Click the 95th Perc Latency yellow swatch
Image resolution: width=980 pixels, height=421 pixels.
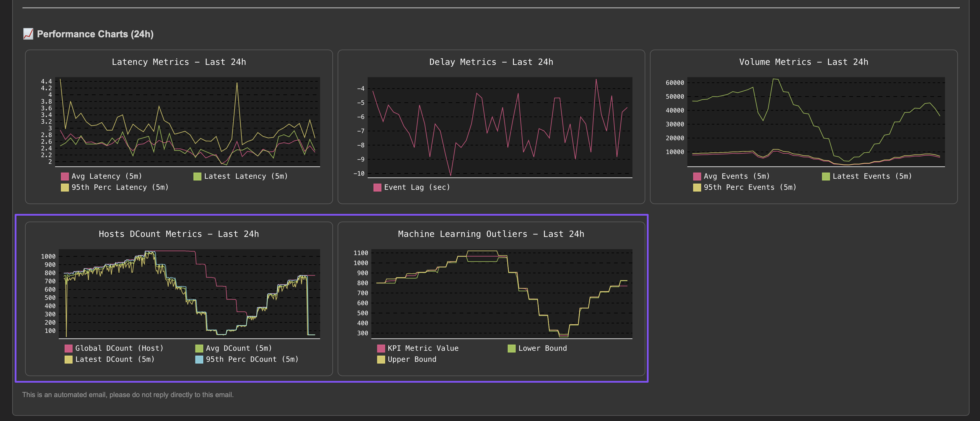pos(65,187)
